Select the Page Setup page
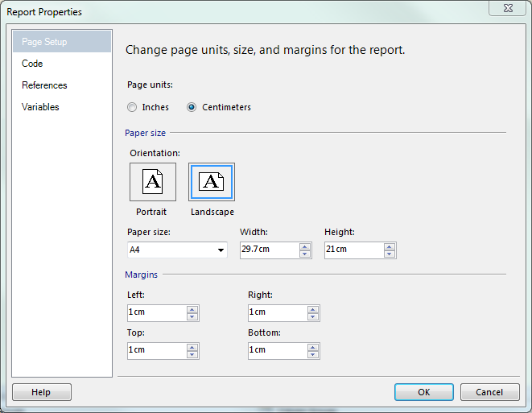The width and height of the screenshot is (532, 413). [44, 42]
